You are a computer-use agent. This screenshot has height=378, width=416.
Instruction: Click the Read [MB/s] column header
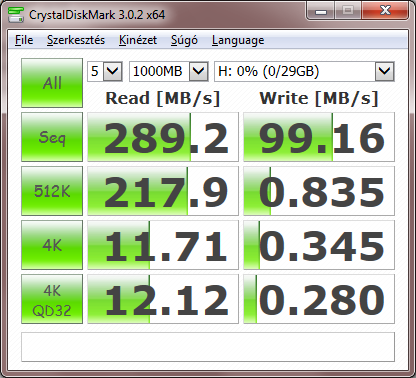[163, 99]
